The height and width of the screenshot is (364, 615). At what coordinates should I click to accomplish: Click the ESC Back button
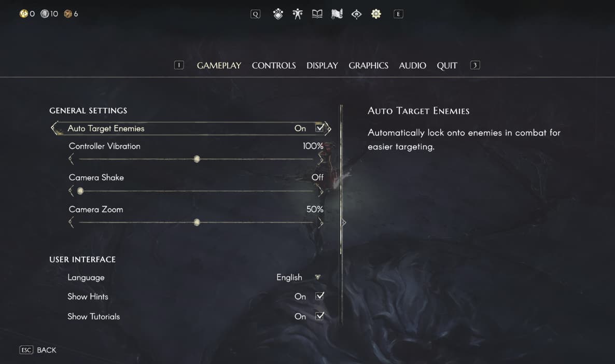click(x=38, y=350)
